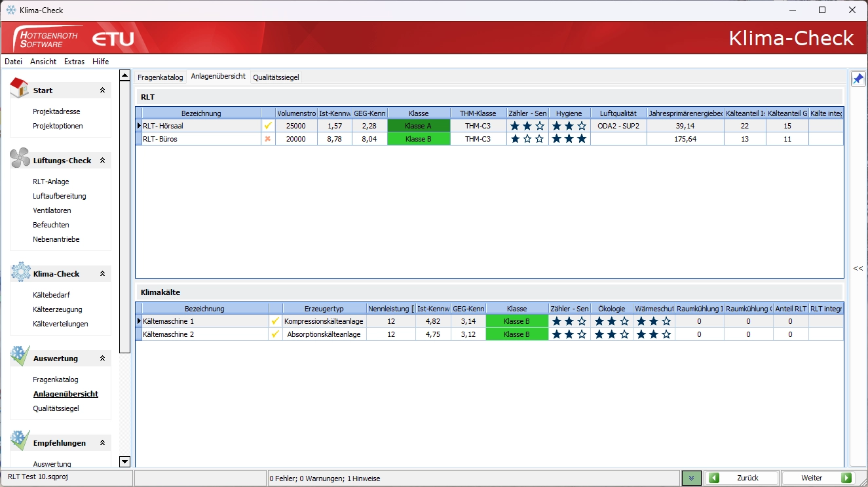Image resolution: width=868 pixels, height=487 pixels.
Task: Click the red X status for RLT-Büros
Action: (268, 139)
